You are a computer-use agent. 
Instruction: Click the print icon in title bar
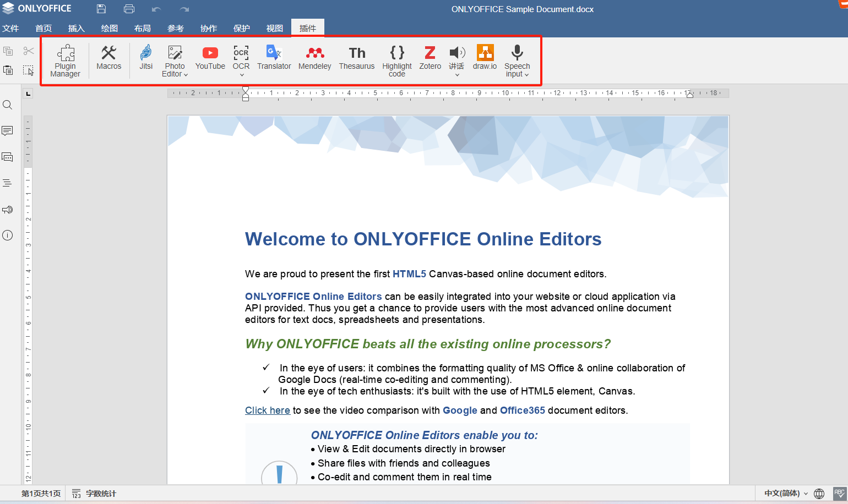129,9
